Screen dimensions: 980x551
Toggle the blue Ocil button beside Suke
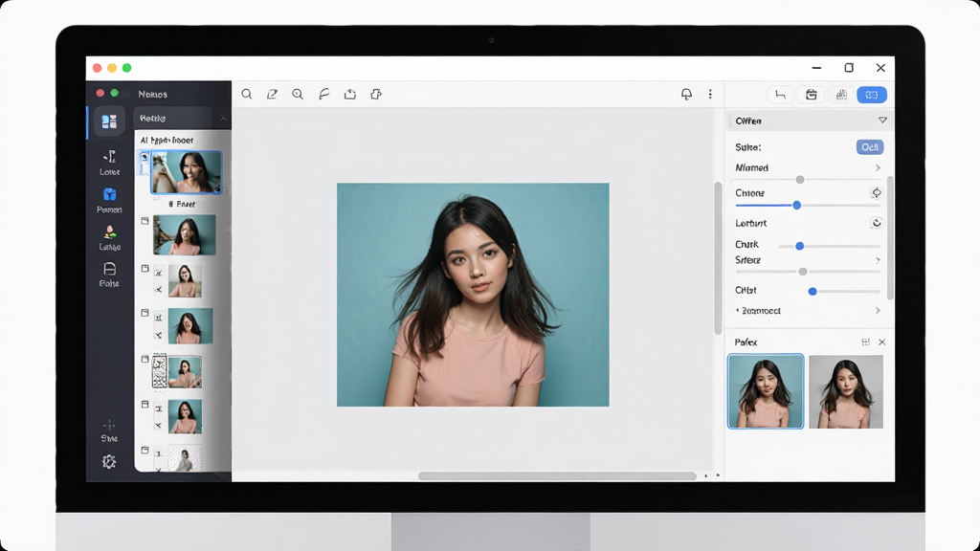click(x=869, y=146)
